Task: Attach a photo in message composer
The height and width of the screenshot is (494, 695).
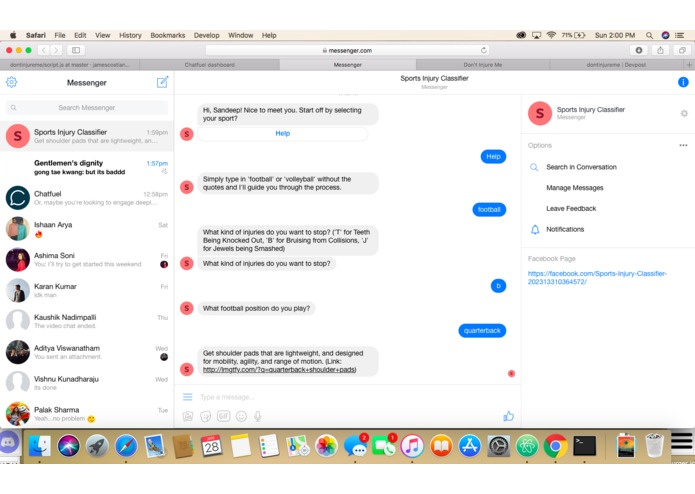Action: (188, 416)
